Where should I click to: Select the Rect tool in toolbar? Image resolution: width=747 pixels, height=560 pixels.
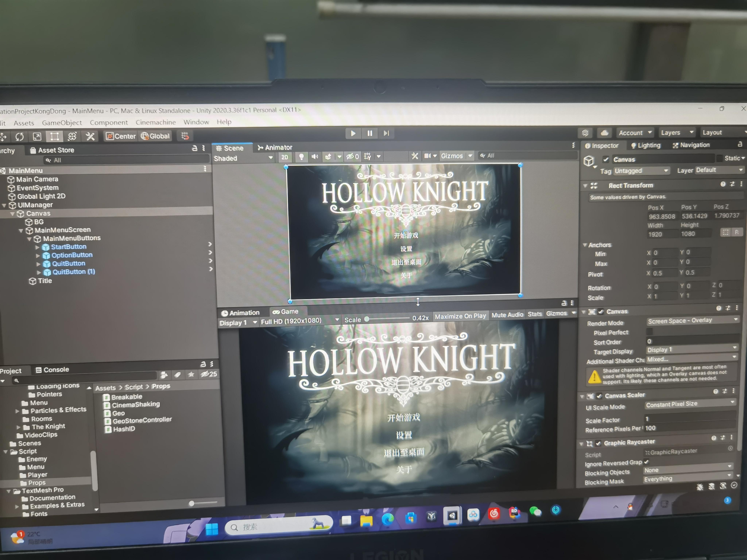(54, 136)
